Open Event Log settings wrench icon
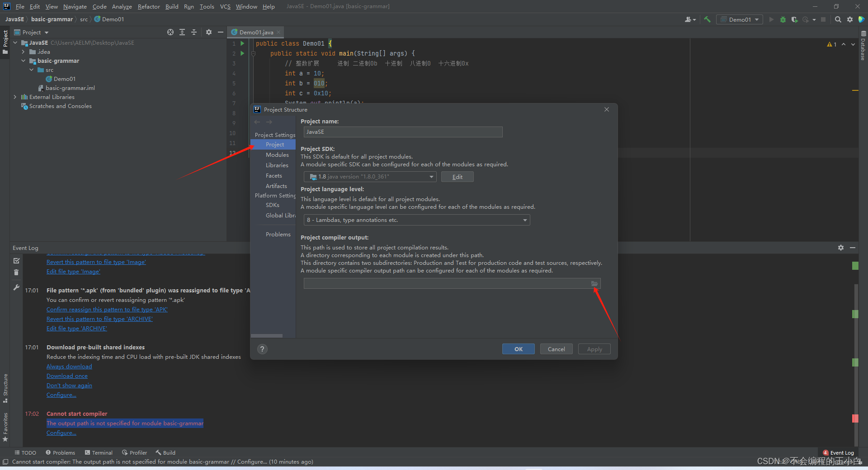The height and width of the screenshot is (470, 868). point(16,287)
